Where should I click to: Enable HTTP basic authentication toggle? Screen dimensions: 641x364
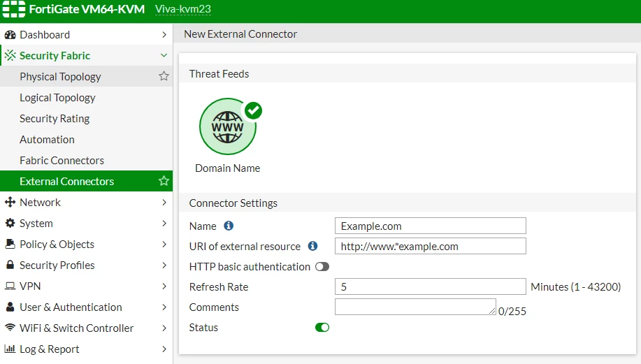tap(322, 267)
